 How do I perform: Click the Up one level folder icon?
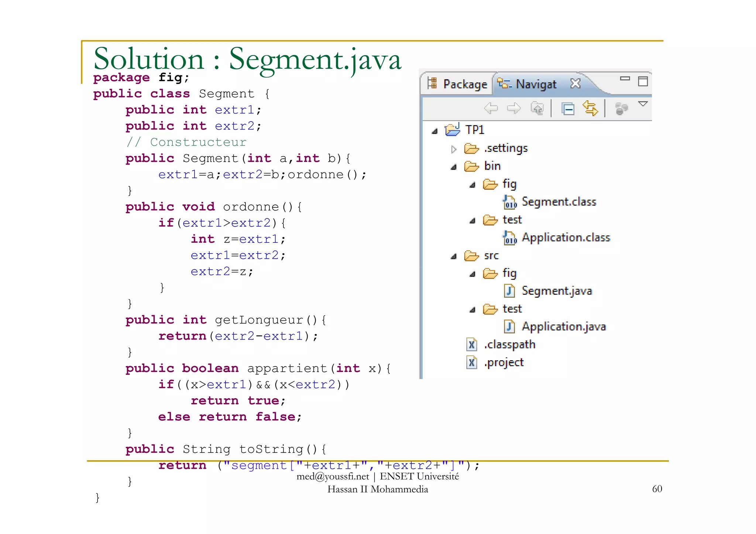pyautogui.click(x=537, y=108)
